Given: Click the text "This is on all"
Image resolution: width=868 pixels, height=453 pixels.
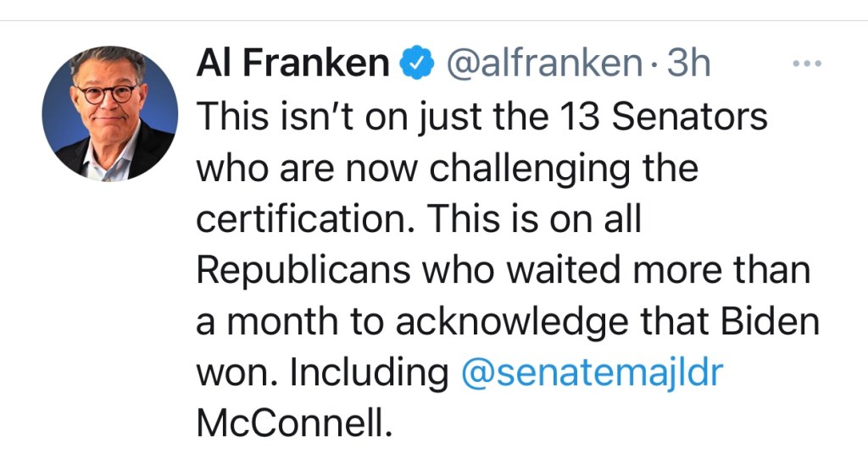Looking at the screenshot, I should coord(534,219).
